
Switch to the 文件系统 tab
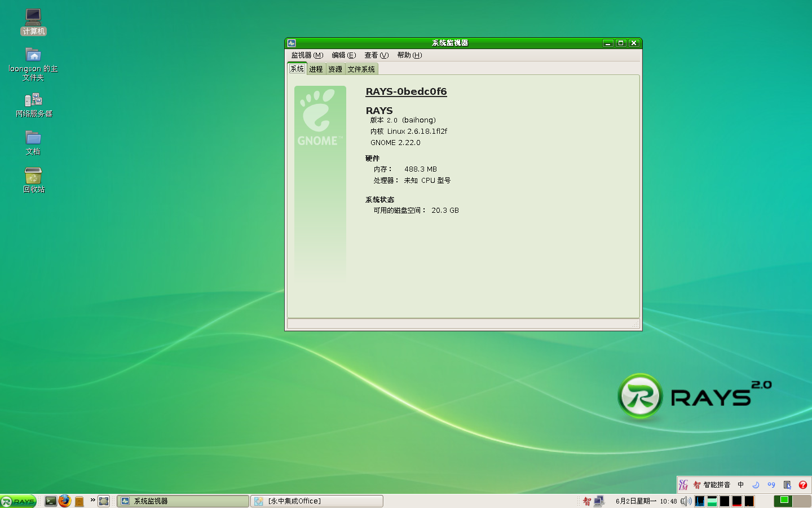[361, 69]
